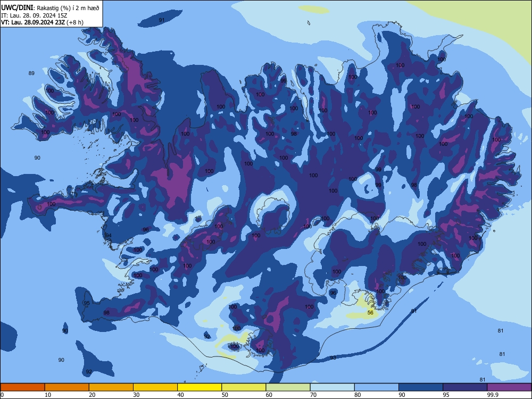The height and width of the screenshot is (399, 532).
Task: Select the 10 legend scale label
Action: coord(48,395)
